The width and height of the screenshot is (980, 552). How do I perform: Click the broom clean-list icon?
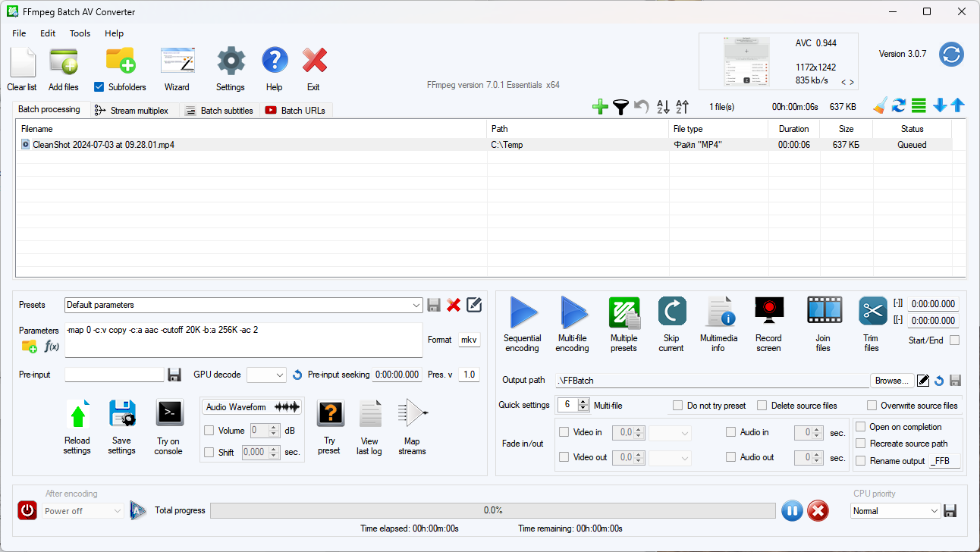880,105
